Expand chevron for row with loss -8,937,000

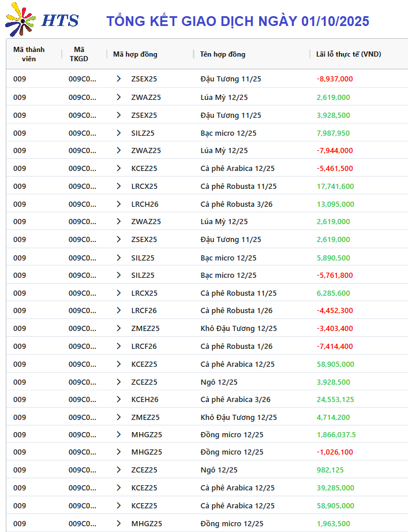[119, 79]
